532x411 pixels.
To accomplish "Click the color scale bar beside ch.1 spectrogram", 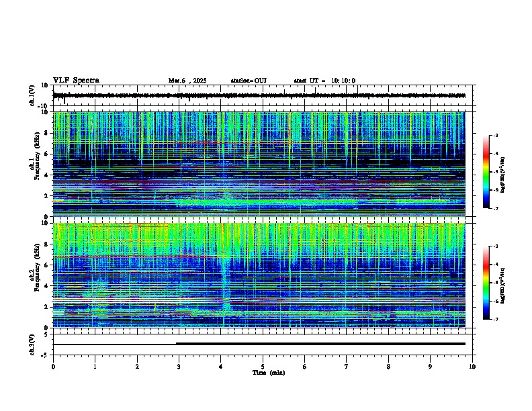I will click(x=486, y=172).
